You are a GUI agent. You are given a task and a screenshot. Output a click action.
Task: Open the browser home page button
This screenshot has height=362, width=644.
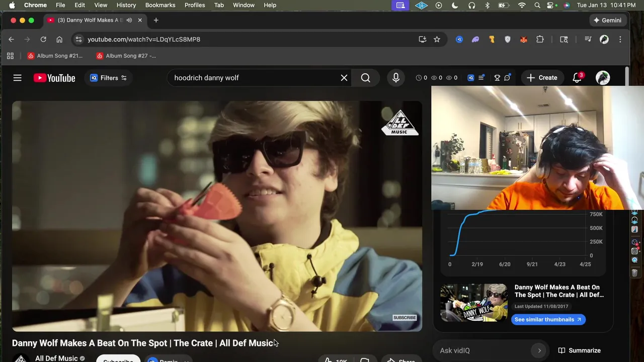(x=59, y=39)
